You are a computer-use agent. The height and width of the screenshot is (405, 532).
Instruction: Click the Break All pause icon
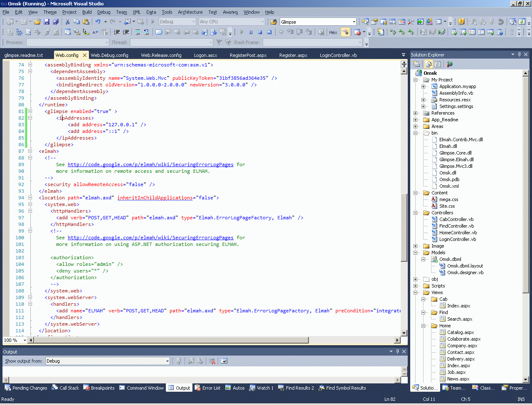pos(251,32)
